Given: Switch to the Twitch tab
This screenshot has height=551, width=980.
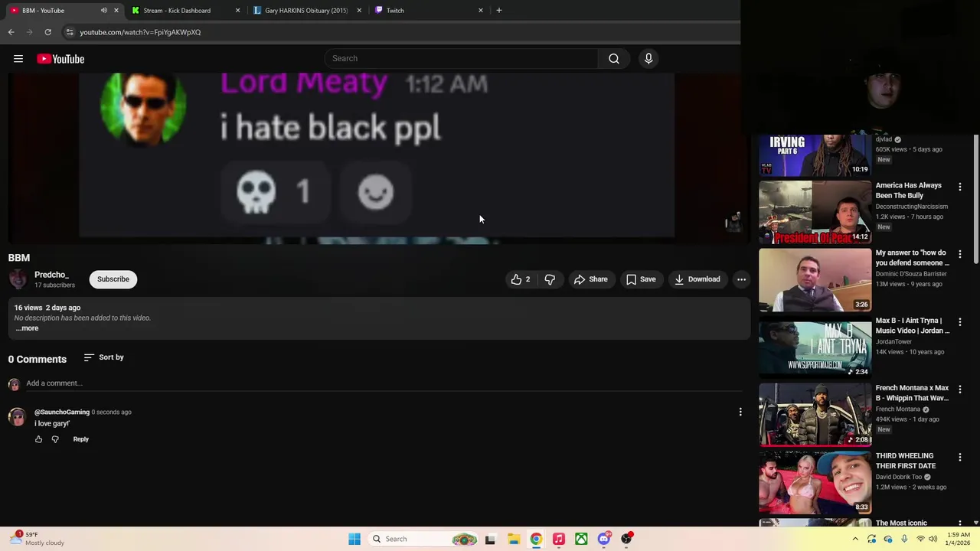Looking at the screenshot, I should (x=429, y=11).
